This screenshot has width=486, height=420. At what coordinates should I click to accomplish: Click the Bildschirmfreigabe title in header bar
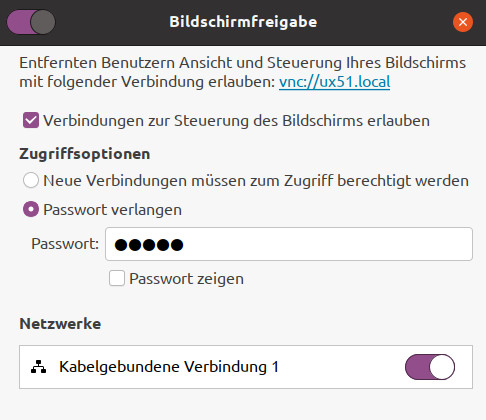(243, 22)
